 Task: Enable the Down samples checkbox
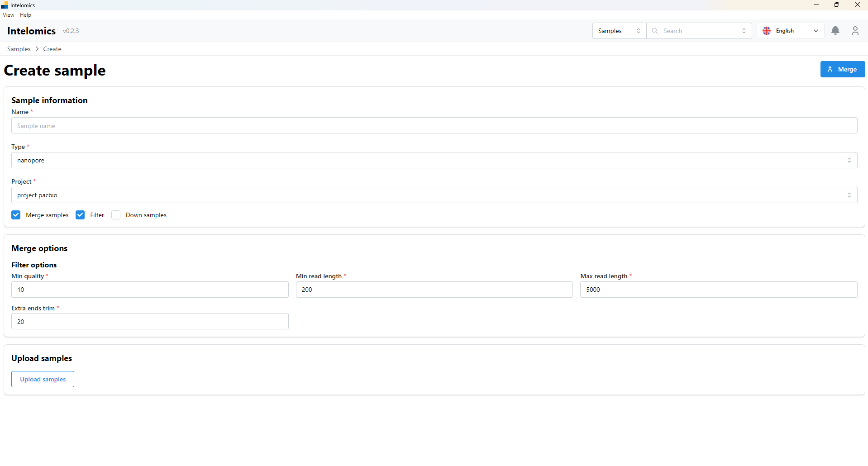pyautogui.click(x=116, y=215)
